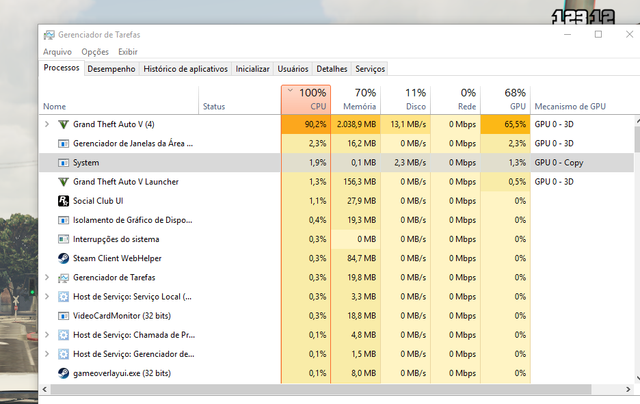The height and width of the screenshot is (404, 640).
Task: Sort by the Nome column header
Action: (x=119, y=100)
